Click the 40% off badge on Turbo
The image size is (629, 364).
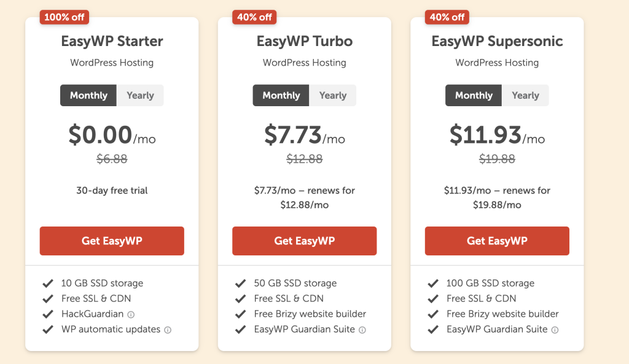[255, 17]
